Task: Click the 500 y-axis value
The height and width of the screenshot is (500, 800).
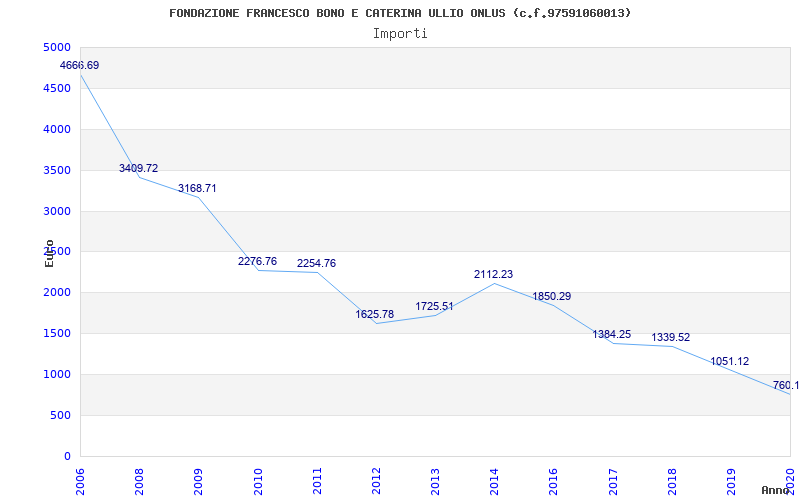Action: pos(63,415)
